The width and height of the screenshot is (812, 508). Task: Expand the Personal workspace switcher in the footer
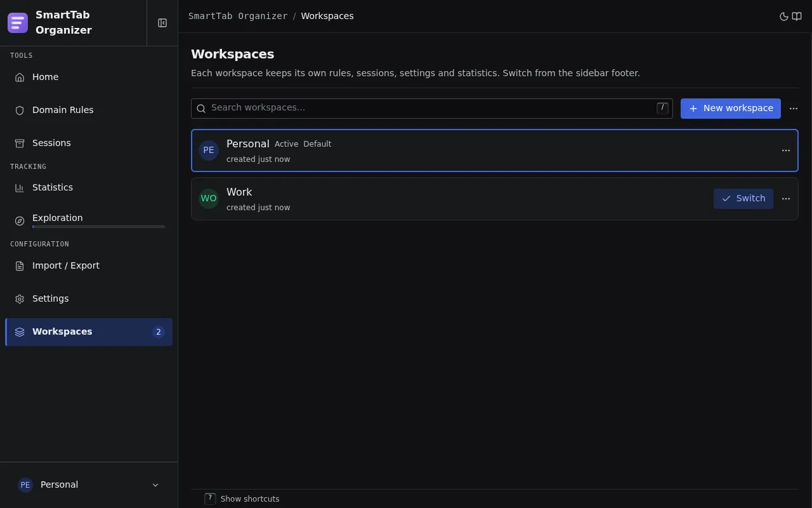pyautogui.click(x=89, y=485)
